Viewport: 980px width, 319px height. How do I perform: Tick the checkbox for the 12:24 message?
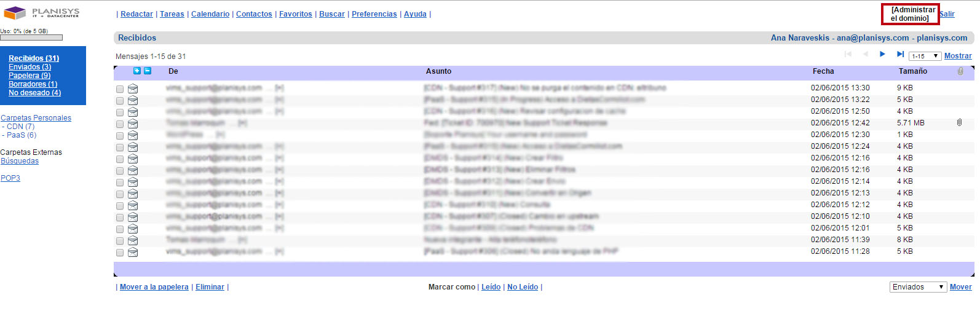[120, 148]
